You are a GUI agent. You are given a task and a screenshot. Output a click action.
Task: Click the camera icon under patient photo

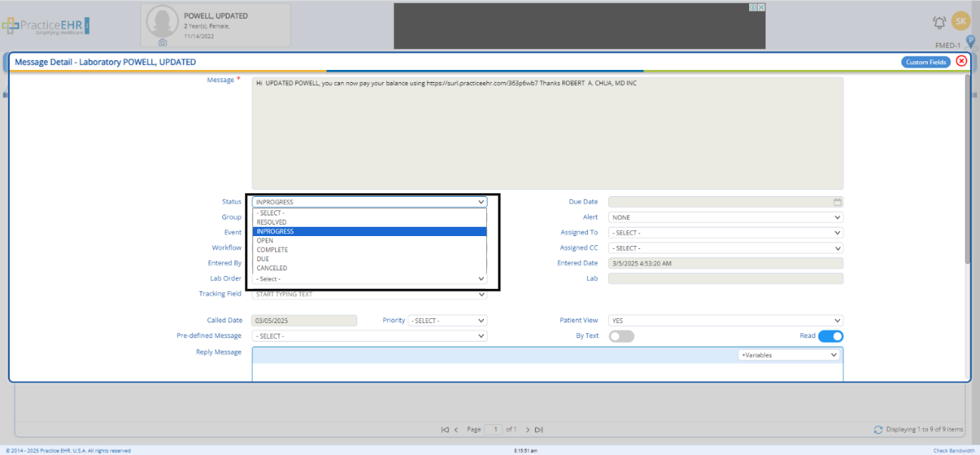[x=163, y=43]
